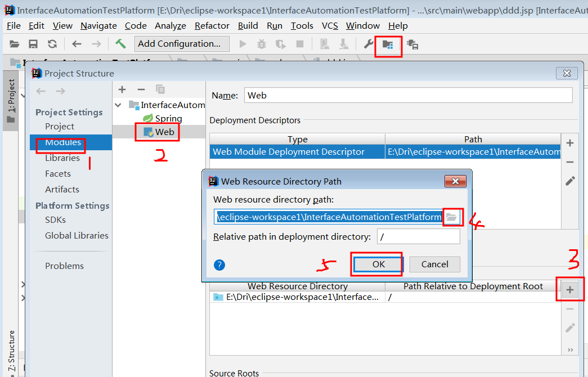This screenshot has width=588, height=377.
Task: Edit deployment descriptor with pencil icon
Action: tap(570, 181)
